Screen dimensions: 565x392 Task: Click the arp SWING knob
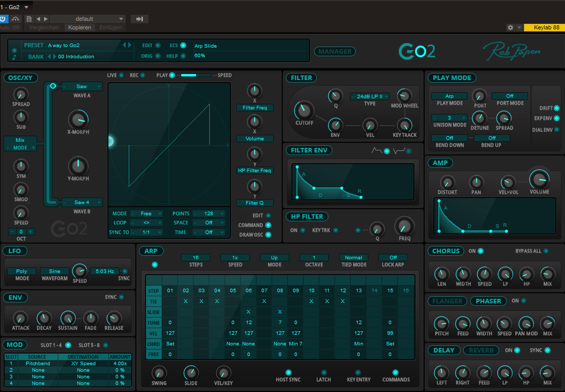tap(159, 373)
